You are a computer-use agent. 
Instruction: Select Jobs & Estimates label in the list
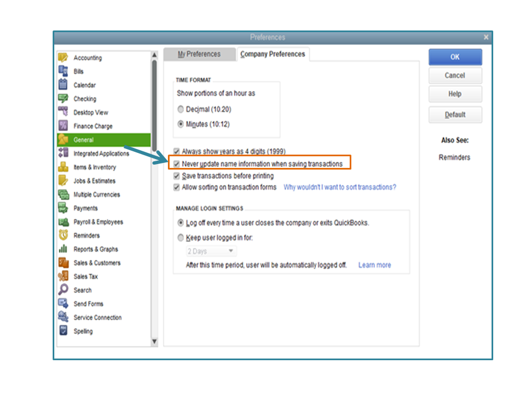point(94,181)
